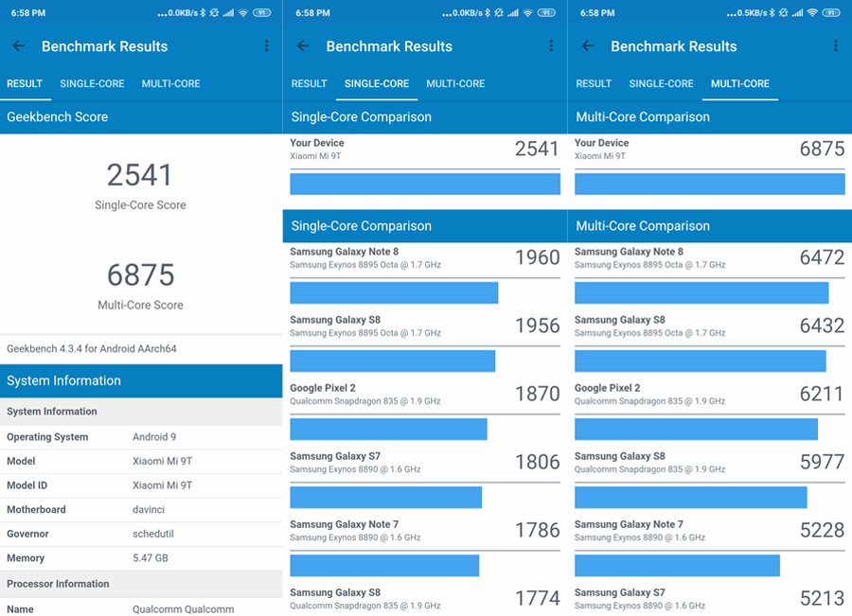The height and width of the screenshot is (616, 852).
Task: Select active SINGLE-CORE tab on Single-Core Comparison screen
Action: [x=377, y=83]
